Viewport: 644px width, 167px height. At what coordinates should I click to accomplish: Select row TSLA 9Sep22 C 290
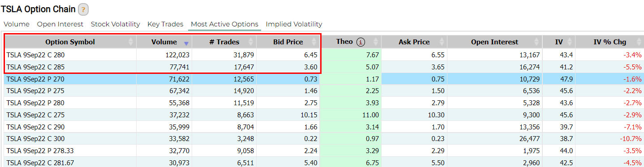[323, 127]
